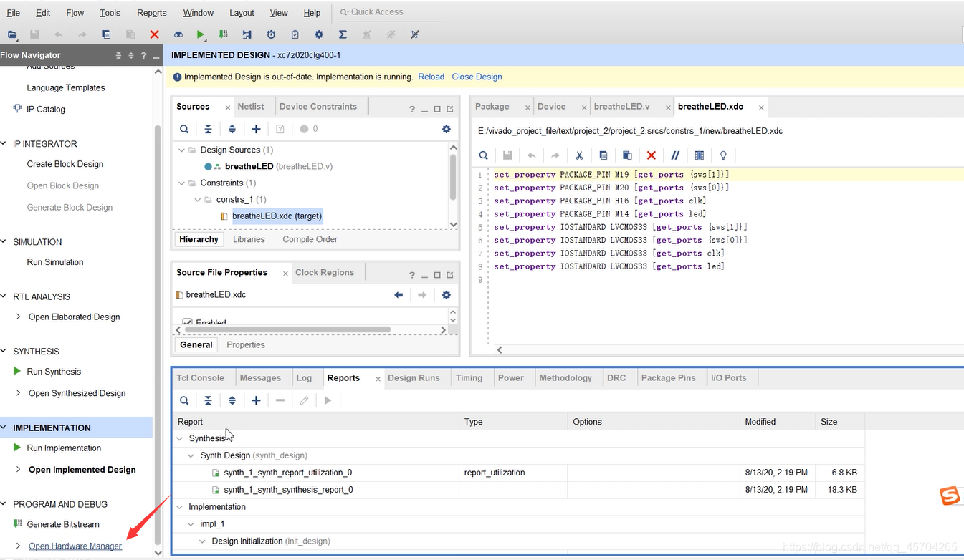Search in the Sources panel
Viewport: 964px width, 560px height.
pos(184,129)
